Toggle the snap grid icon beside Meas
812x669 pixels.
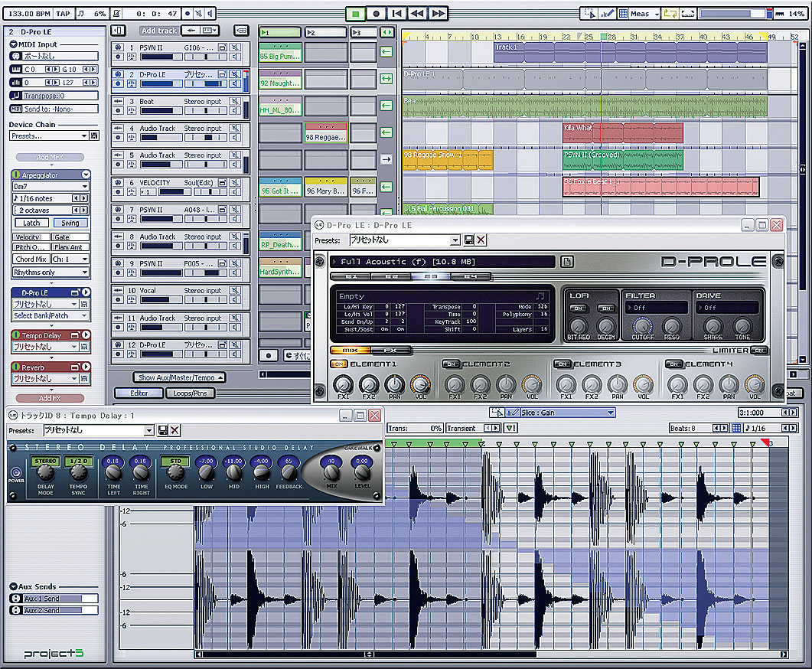coord(623,14)
